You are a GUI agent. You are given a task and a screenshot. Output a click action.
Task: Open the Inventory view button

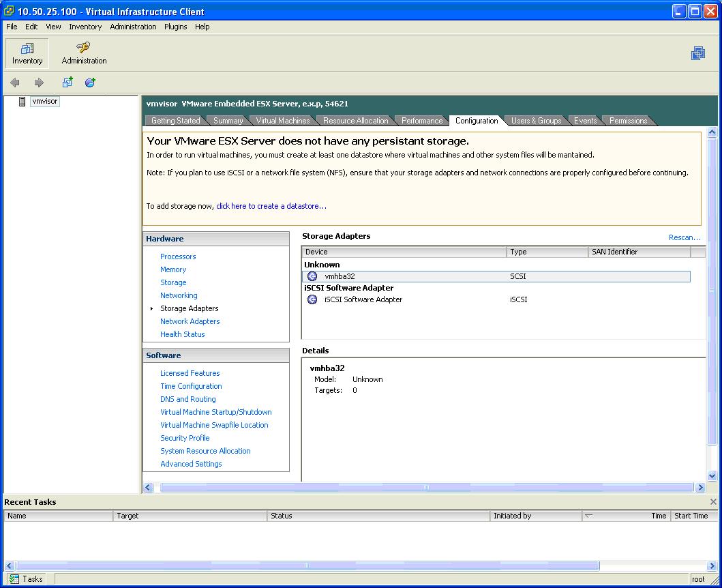click(x=27, y=53)
